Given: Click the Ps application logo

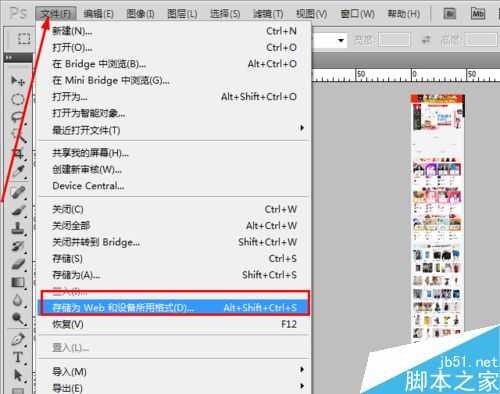Looking at the screenshot, I should pos(18,13).
